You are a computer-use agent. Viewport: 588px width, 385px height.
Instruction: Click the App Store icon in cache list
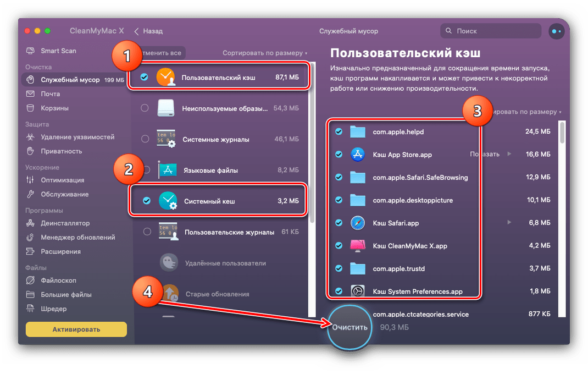click(358, 154)
